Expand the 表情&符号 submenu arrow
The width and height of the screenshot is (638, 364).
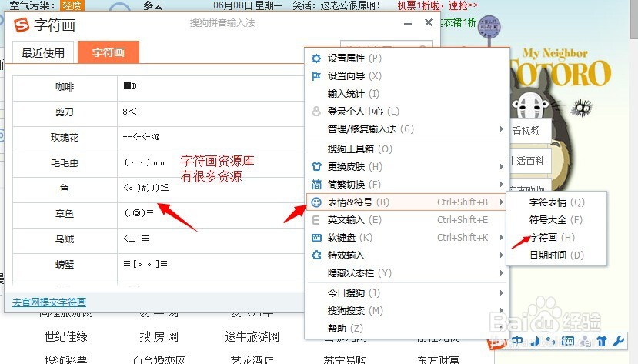(501, 202)
